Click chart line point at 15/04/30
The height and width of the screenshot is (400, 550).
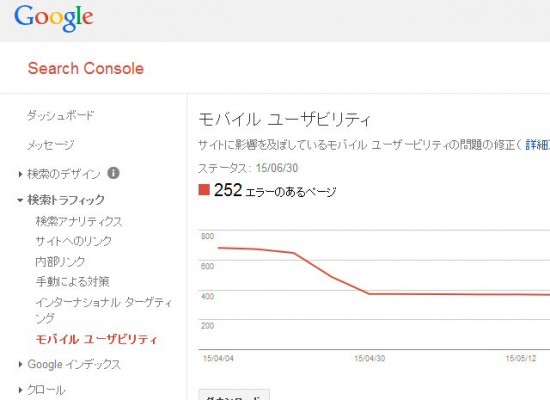(369, 294)
